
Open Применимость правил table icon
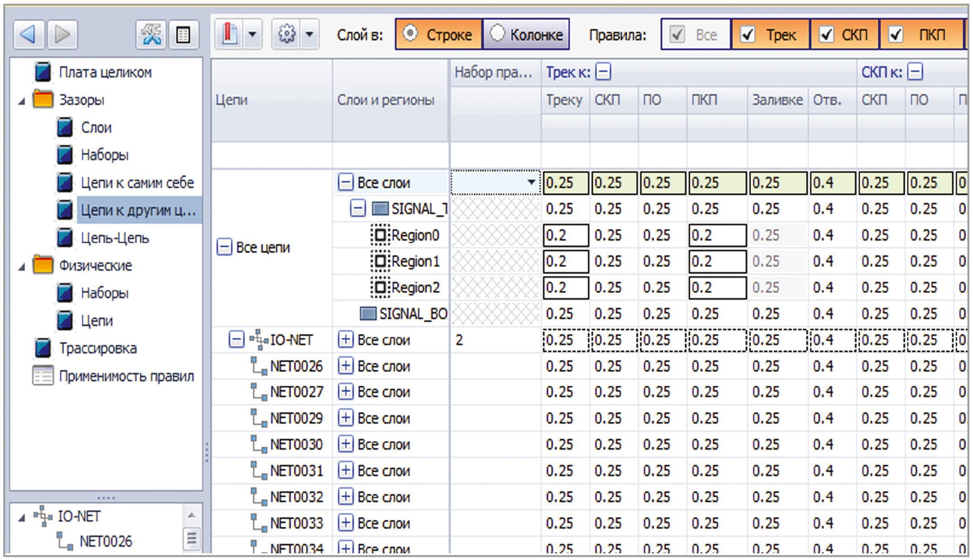43,375
